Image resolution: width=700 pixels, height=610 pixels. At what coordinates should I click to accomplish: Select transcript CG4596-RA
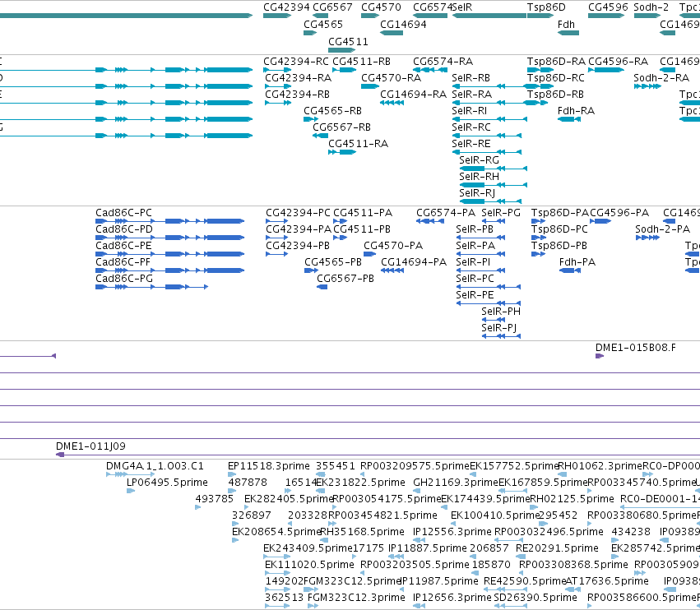point(618,61)
